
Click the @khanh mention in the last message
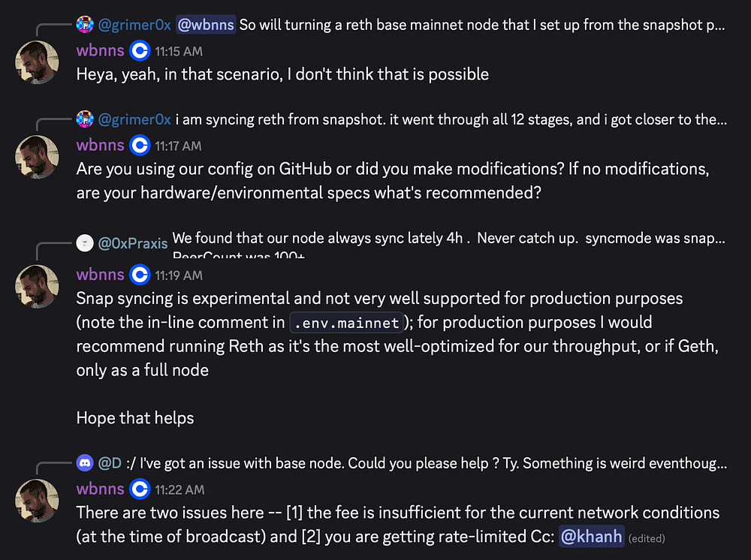pyautogui.click(x=592, y=537)
